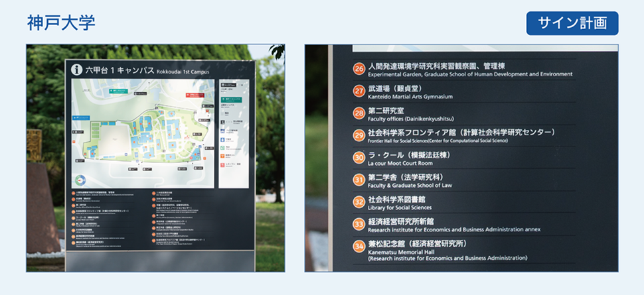Select the orange number 27 marker
Viewport: 644px width, 295px height.
coord(359,91)
